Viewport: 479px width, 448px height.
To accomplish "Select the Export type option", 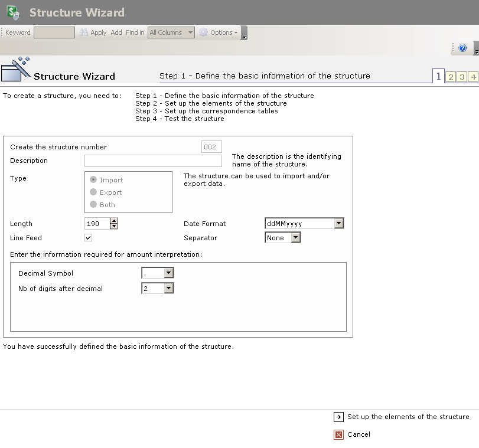I will (x=93, y=192).
